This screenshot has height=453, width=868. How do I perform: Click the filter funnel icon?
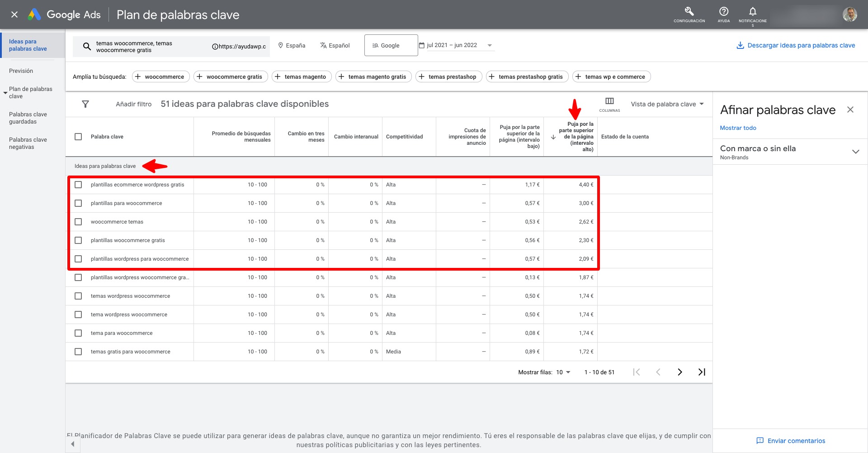coord(85,104)
